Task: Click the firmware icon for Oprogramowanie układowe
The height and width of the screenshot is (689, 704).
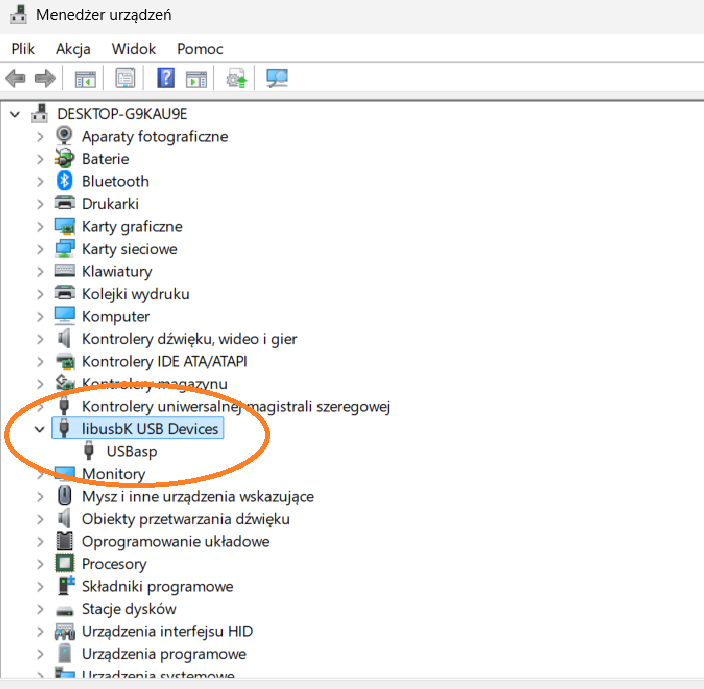Action: click(64, 541)
